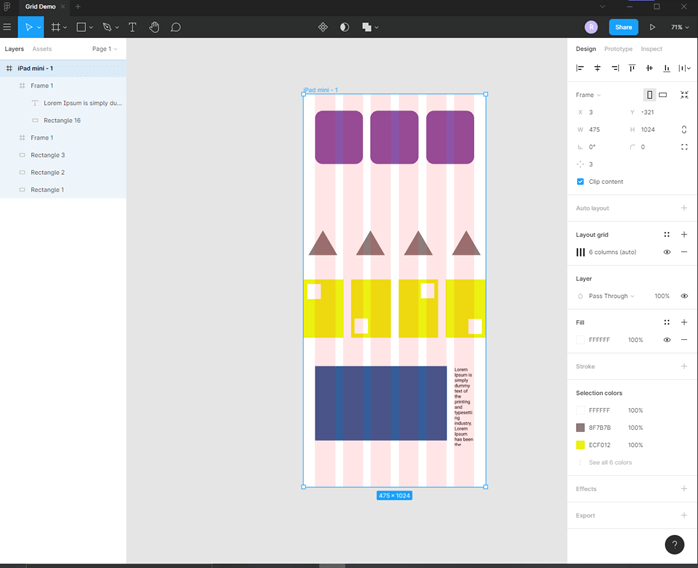698x568 pixels.
Task: Open the Pass Through blend mode dropdown
Action: [611, 296]
